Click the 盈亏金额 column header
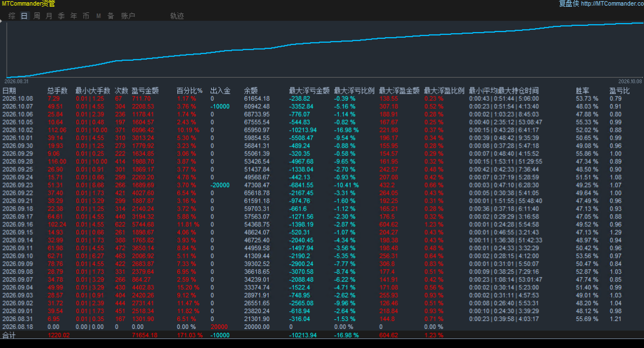Screen dimensions: 644x348 [145, 91]
